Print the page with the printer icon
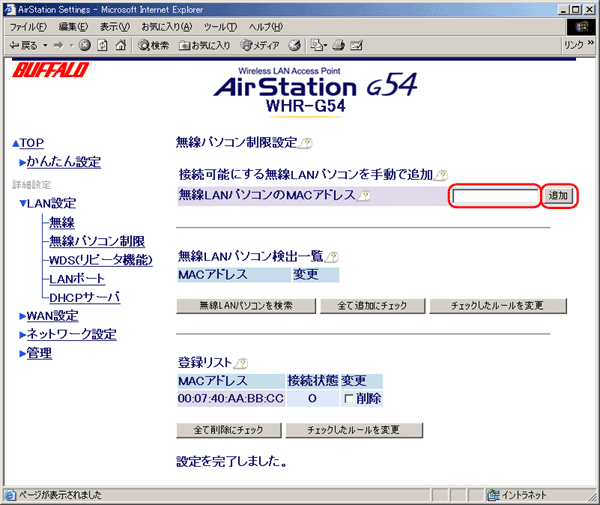 339,46
